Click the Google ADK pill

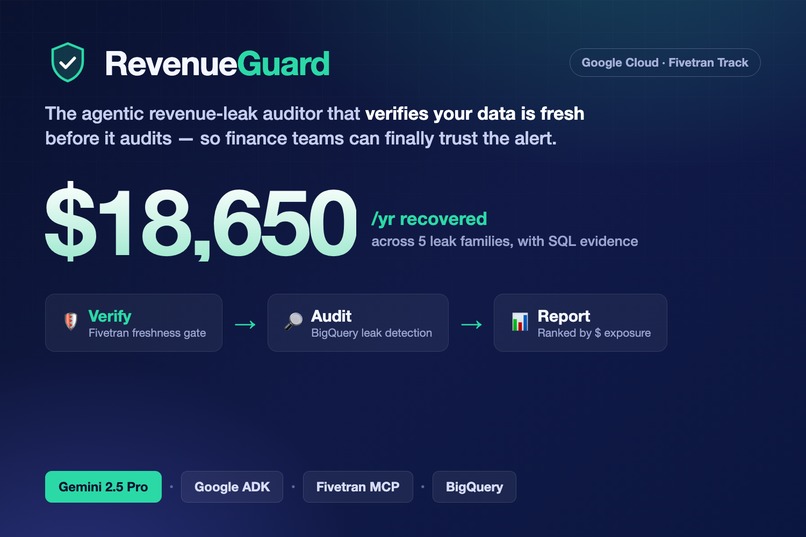(232, 487)
